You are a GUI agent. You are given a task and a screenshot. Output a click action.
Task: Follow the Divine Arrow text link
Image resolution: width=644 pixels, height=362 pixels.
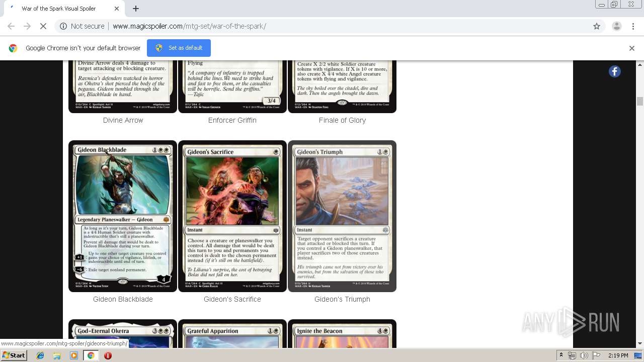click(123, 120)
